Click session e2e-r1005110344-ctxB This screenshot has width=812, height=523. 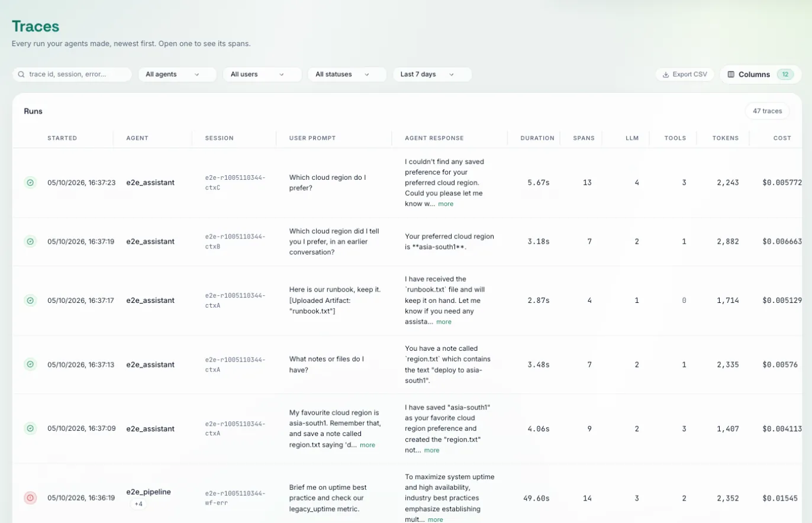point(236,241)
